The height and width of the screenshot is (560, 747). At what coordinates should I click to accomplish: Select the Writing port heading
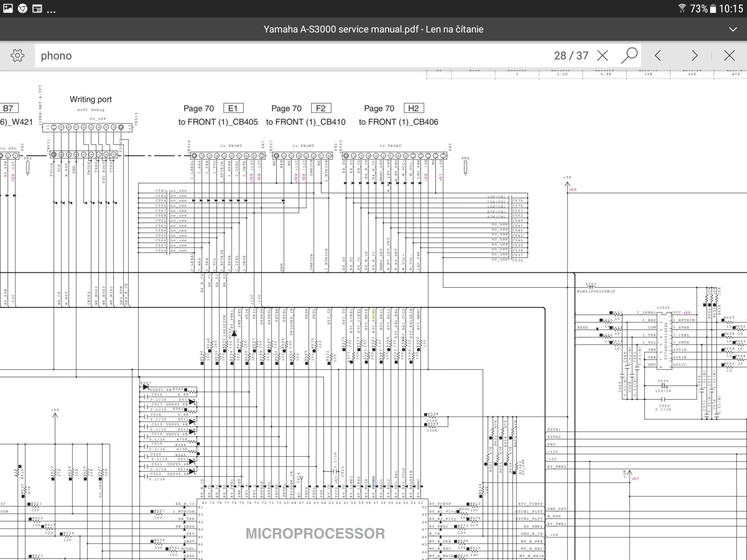(x=91, y=99)
